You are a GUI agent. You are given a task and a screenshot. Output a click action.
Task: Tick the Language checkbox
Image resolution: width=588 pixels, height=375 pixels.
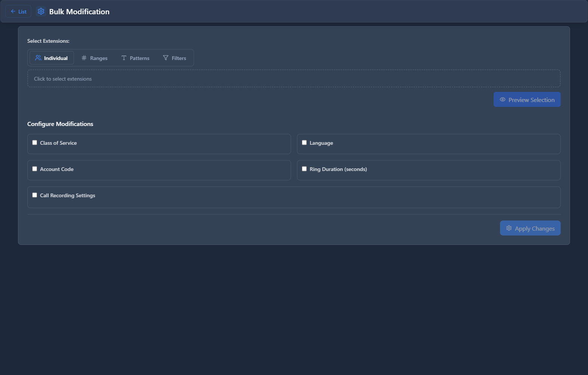point(304,142)
